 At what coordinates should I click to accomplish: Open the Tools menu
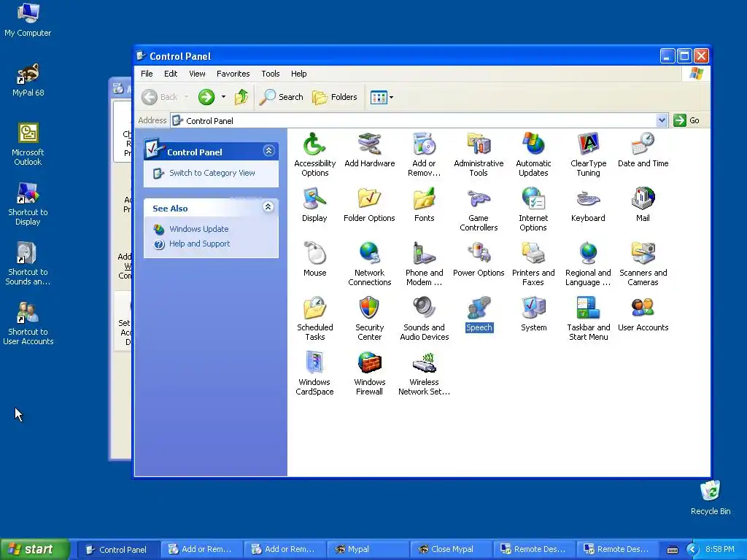click(x=270, y=74)
